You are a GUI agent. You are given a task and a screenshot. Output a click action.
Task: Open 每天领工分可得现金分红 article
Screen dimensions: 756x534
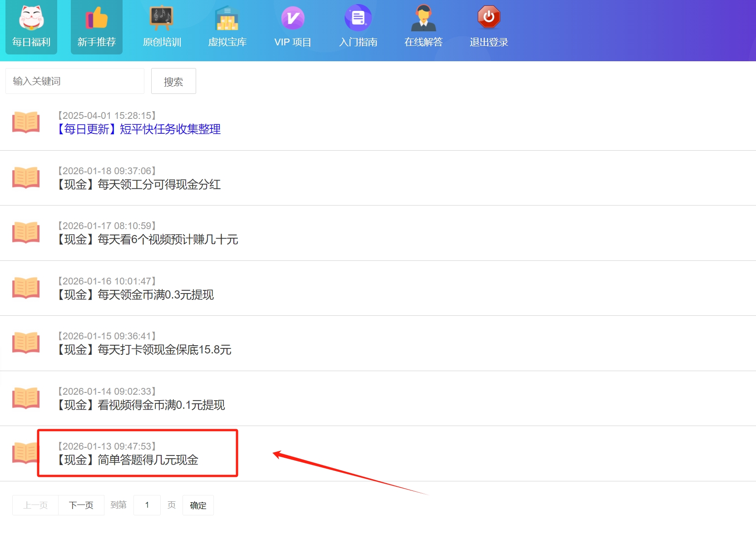138,185
